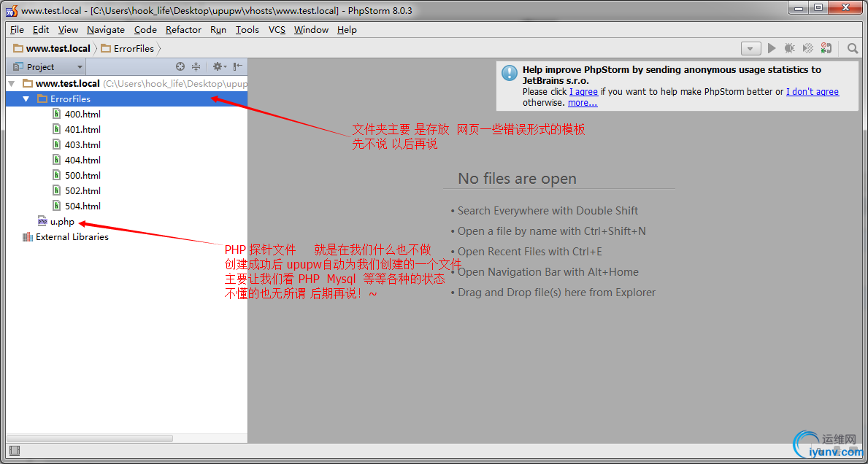Click ErrorFiles breadcrumb in navigation bar
Viewport: 868px width, 464px height.
pyautogui.click(x=128, y=49)
